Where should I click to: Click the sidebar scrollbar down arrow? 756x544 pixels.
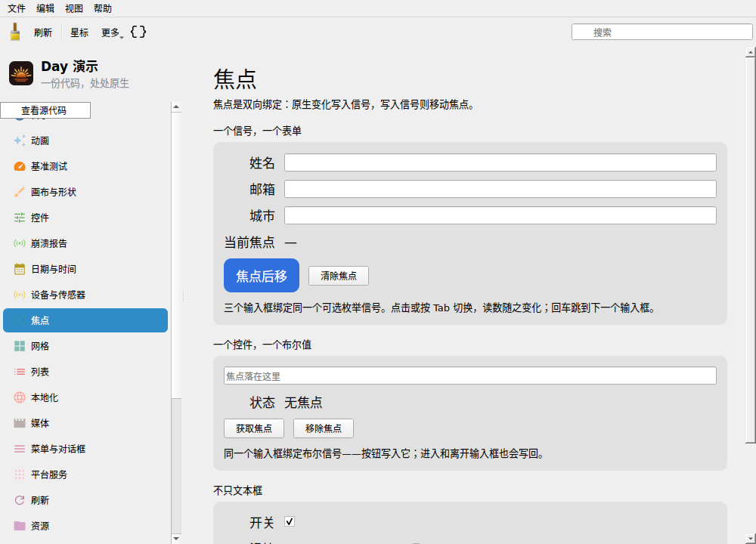coord(176,539)
